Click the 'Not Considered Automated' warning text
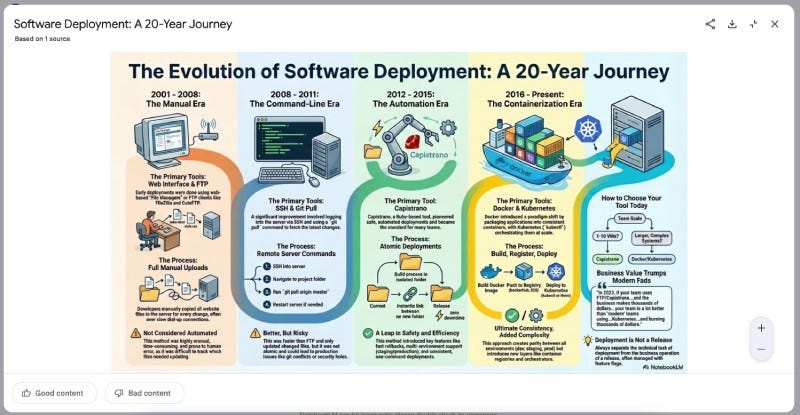The width and height of the screenshot is (800, 415). point(180,333)
